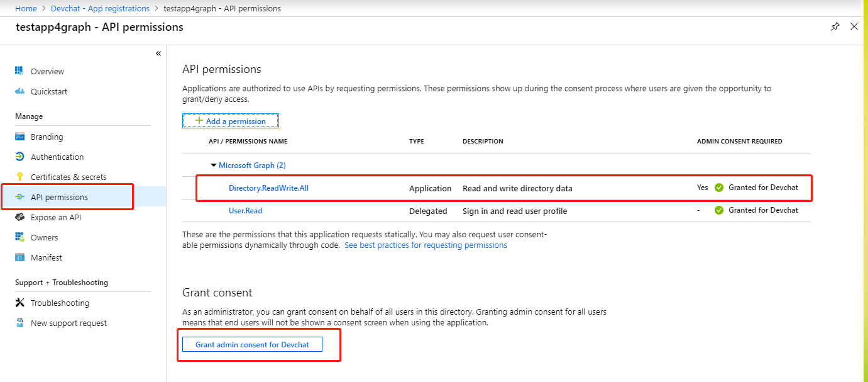The width and height of the screenshot is (868, 382).
Task: Go to Devchat - App registrations breadcrumb
Action: (104, 9)
